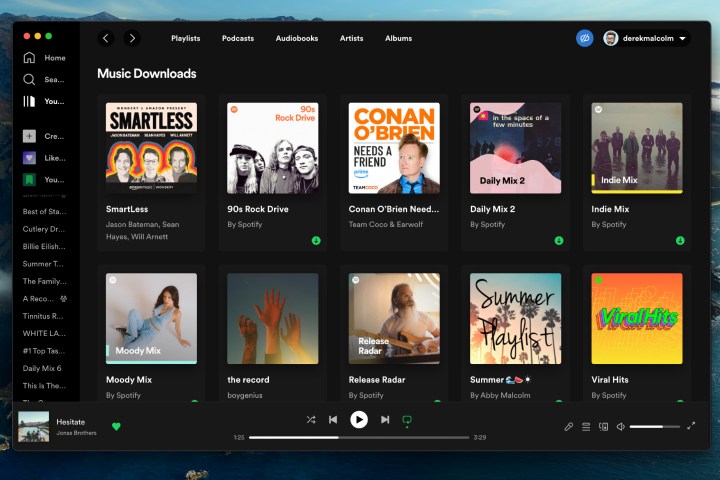
Task: Open the Billie Eilish playlist
Action: tap(44, 246)
